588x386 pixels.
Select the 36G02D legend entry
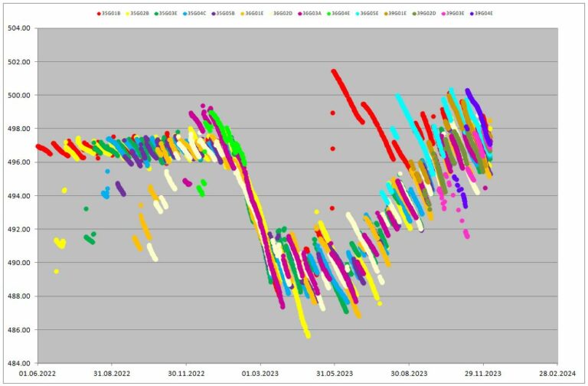click(x=282, y=14)
